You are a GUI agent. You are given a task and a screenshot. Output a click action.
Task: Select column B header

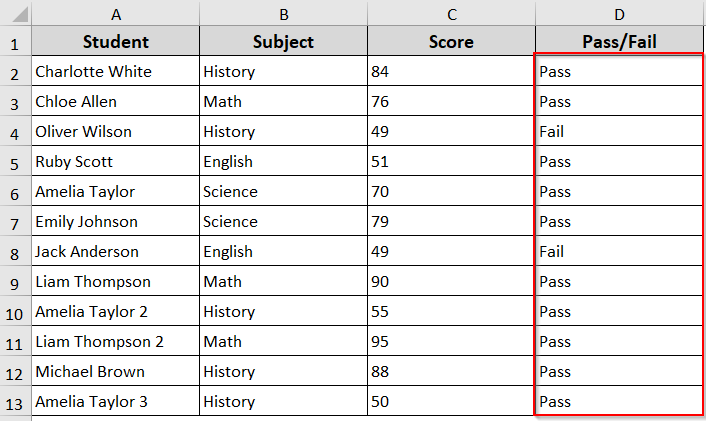click(x=284, y=14)
